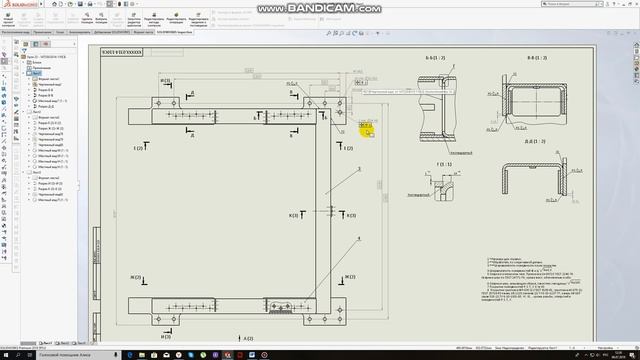
Task: Open SOLIDWORKS Resources task pane icon
Action: coord(636,45)
